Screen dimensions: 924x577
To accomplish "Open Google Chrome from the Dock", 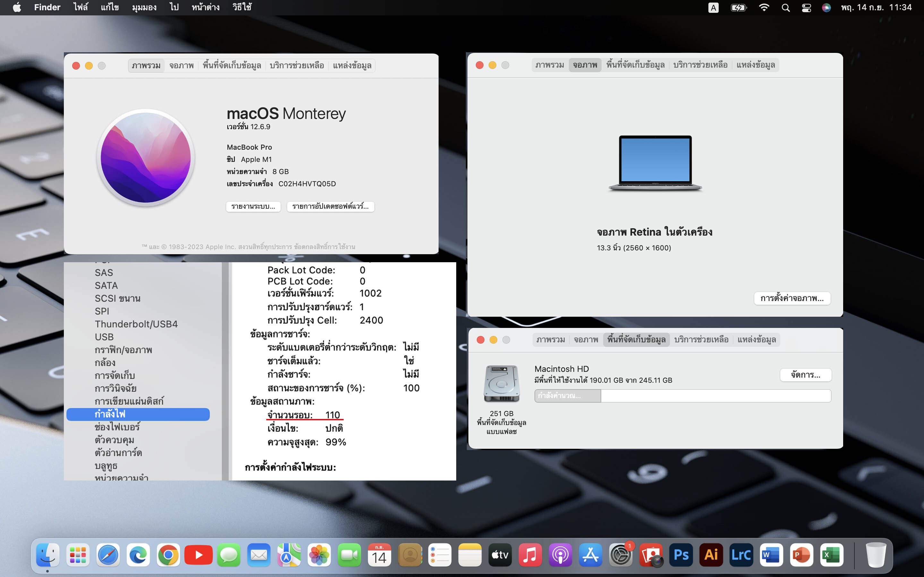I will [x=168, y=555].
